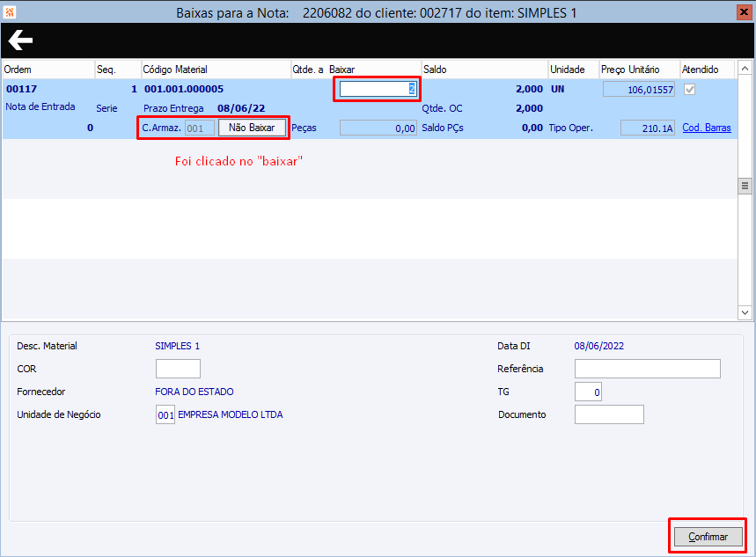The width and height of the screenshot is (756, 557).
Task: Click the delivery date 08/06/22
Action: 241,108
